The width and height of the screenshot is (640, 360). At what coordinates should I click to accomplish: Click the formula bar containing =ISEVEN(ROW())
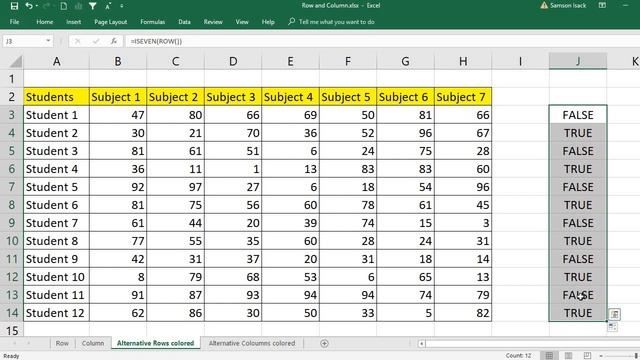click(x=382, y=41)
